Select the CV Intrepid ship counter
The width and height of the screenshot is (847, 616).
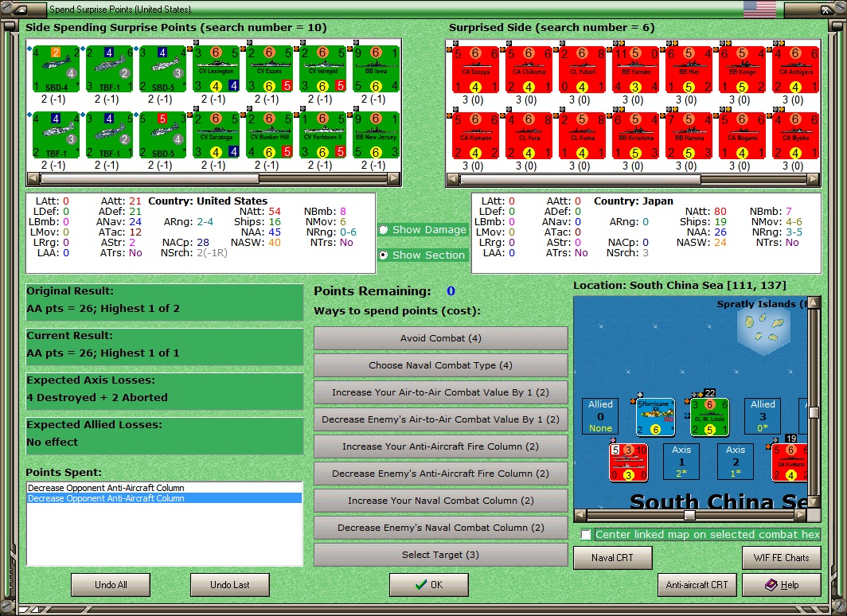323,68
